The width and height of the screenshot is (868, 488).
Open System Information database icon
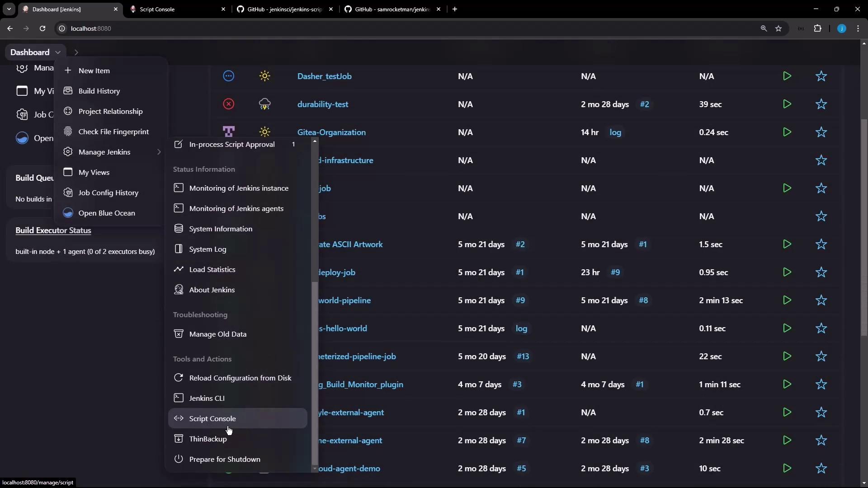tap(179, 229)
